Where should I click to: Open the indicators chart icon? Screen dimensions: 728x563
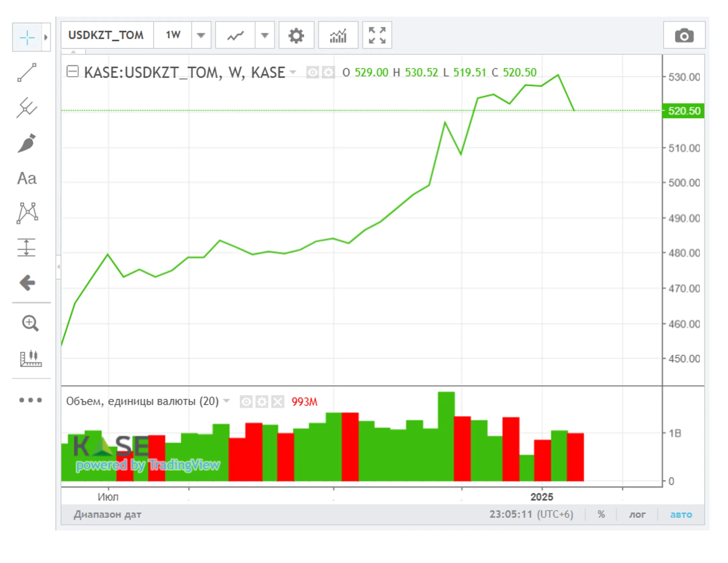(x=338, y=35)
